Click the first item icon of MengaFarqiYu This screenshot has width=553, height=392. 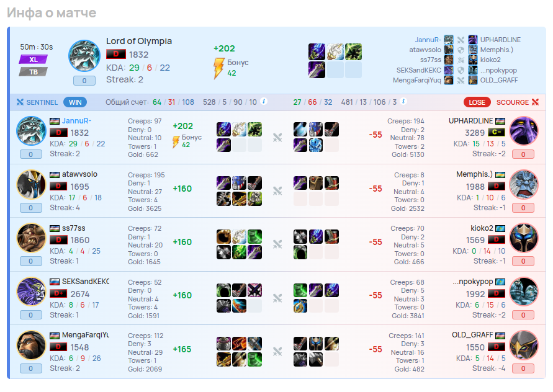(x=223, y=344)
